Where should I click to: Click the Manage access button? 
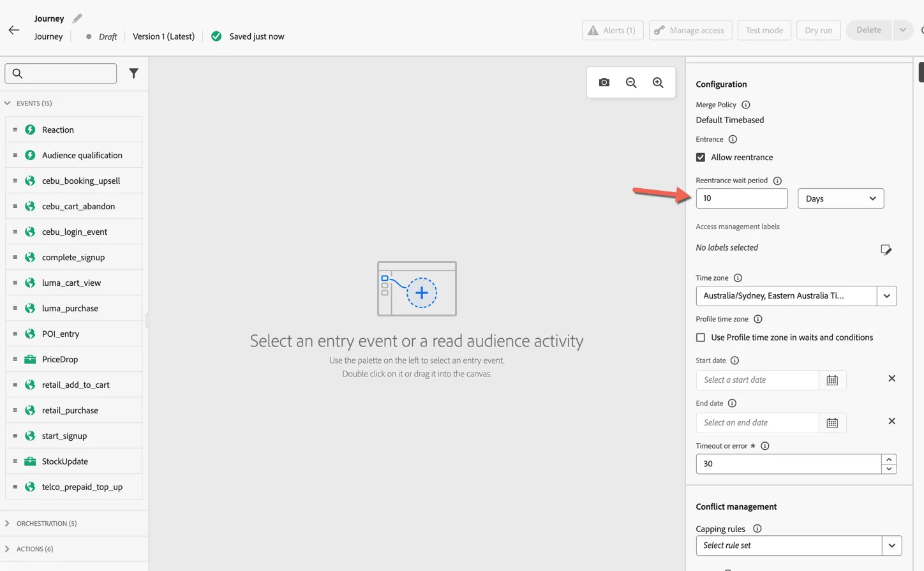(690, 30)
